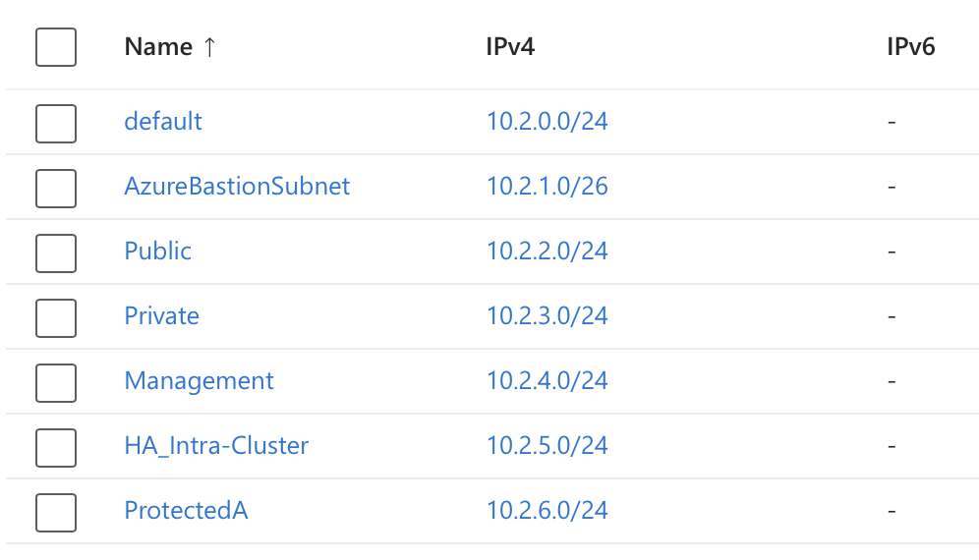Sort by the IPv4 column header
This screenshot has width=979, height=560.
pyautogui.click(x=510, y=47)
